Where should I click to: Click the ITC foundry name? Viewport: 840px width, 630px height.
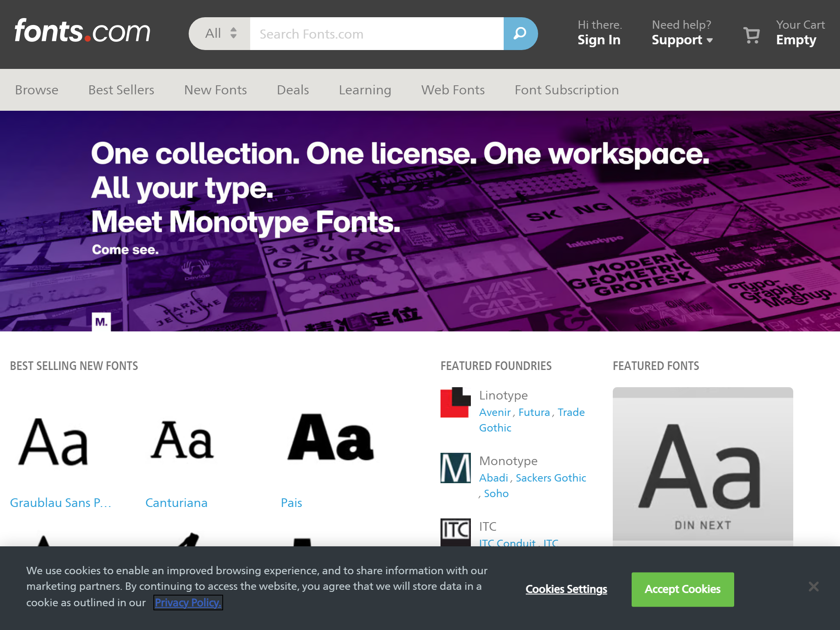[x=488, y=527]
